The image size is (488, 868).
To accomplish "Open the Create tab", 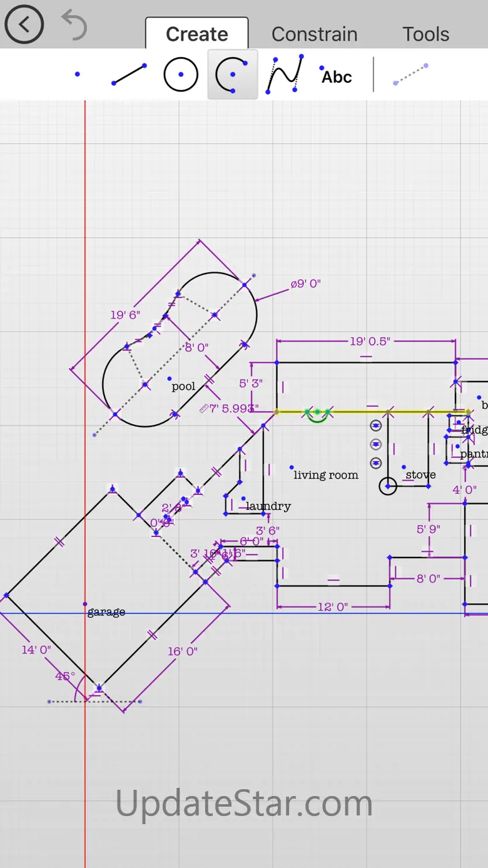I will pos(197,34).
